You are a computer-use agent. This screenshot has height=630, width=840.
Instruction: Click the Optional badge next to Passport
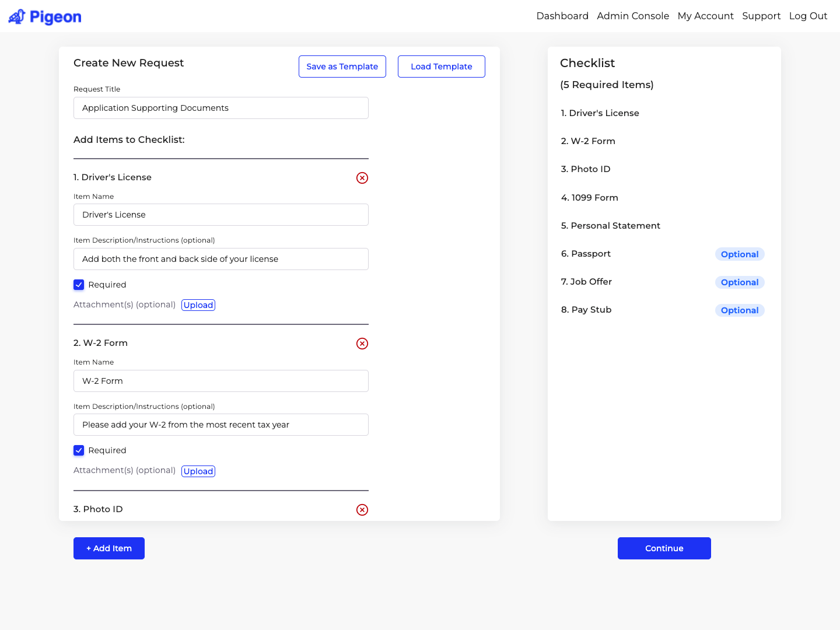[740, 254]
